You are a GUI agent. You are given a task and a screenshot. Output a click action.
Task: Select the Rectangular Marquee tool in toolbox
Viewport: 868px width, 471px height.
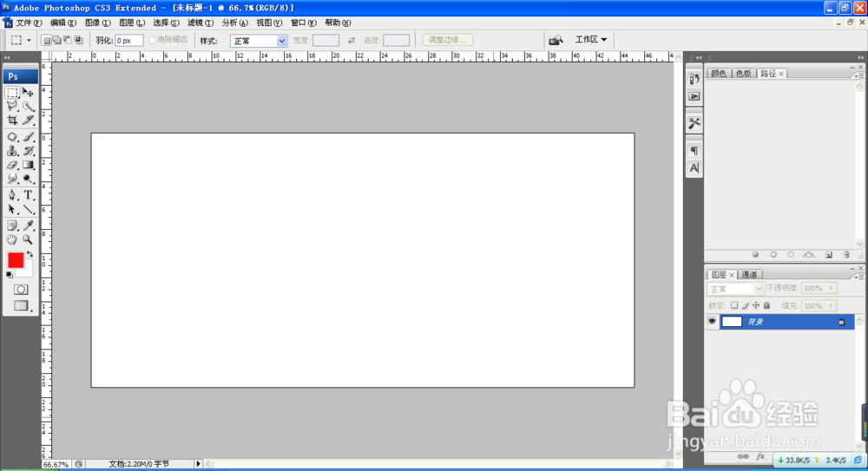click(x=12, y=93)
